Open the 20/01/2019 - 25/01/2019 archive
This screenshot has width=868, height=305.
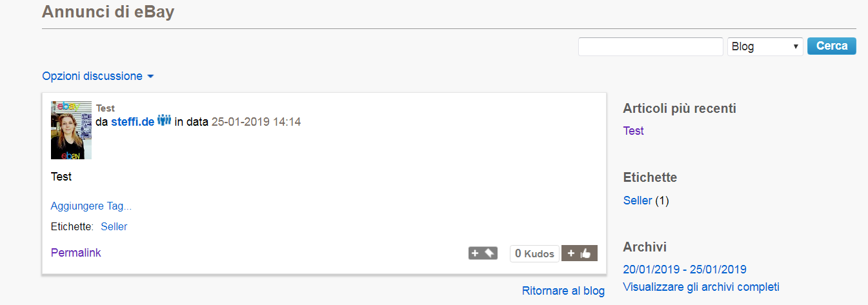(x=684, y=270)
